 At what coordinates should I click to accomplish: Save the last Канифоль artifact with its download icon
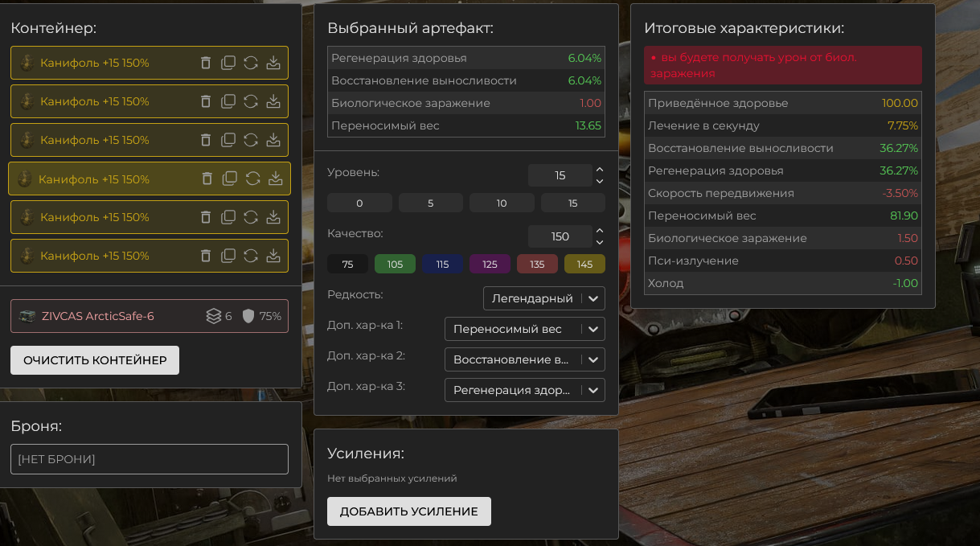273,256
